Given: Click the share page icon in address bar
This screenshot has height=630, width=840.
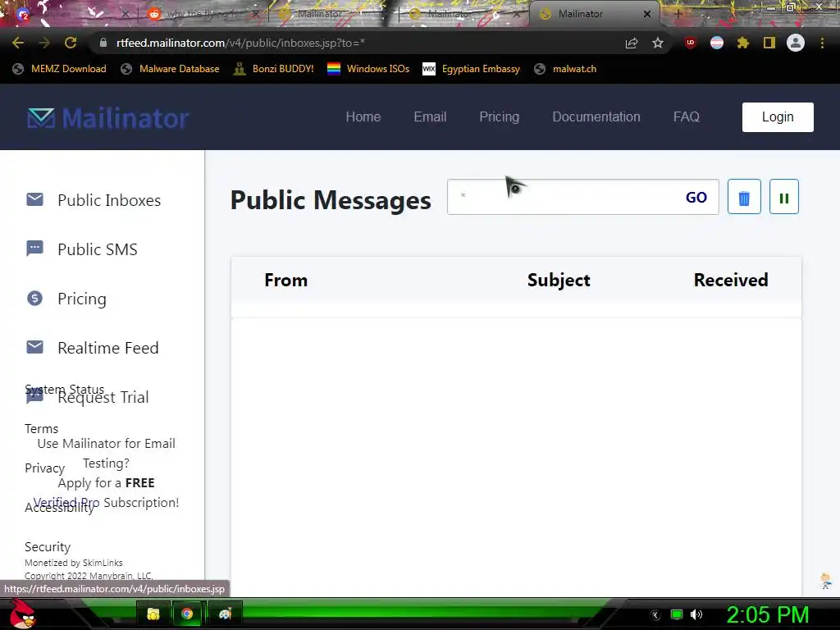Looking at the screenshot, I should pyautogui.click(x=632, y=43).
